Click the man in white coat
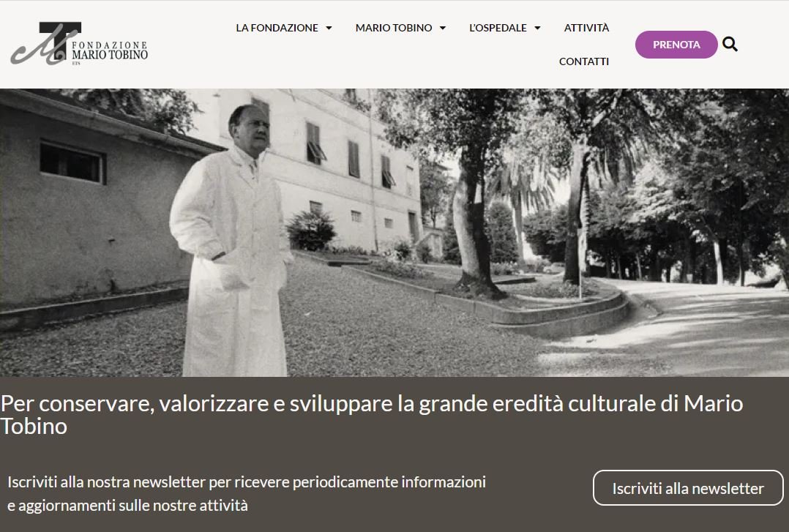This screenshot has height=532, width=789. click(233, 241)
